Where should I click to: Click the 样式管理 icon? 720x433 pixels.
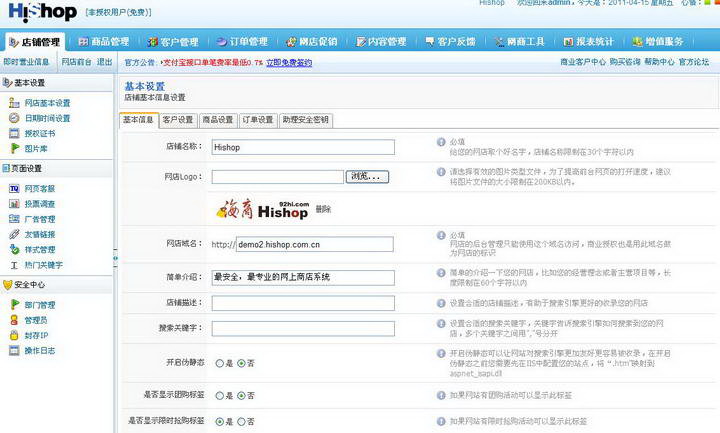[14, 249]
